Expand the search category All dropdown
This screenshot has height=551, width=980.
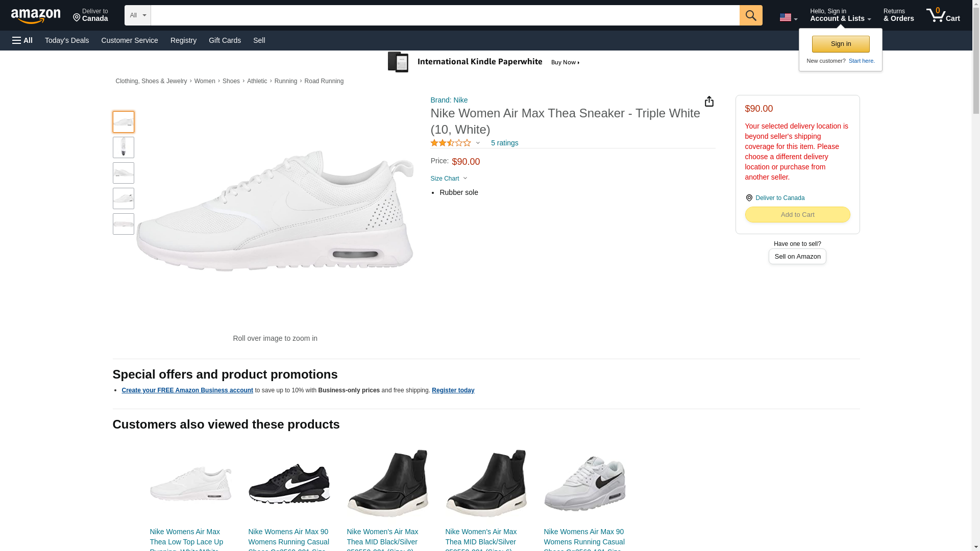click(x=137, y=15)
